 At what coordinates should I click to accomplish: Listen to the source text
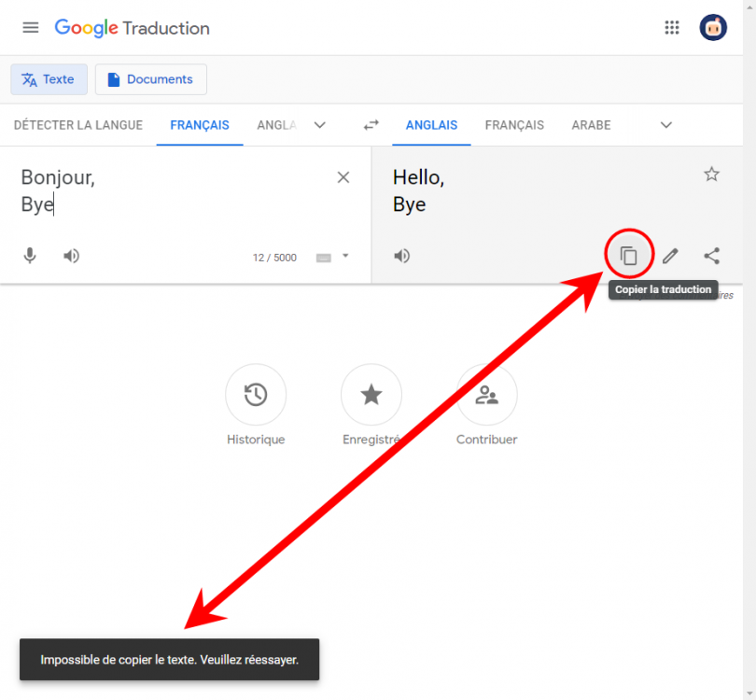tap(72, 256)
